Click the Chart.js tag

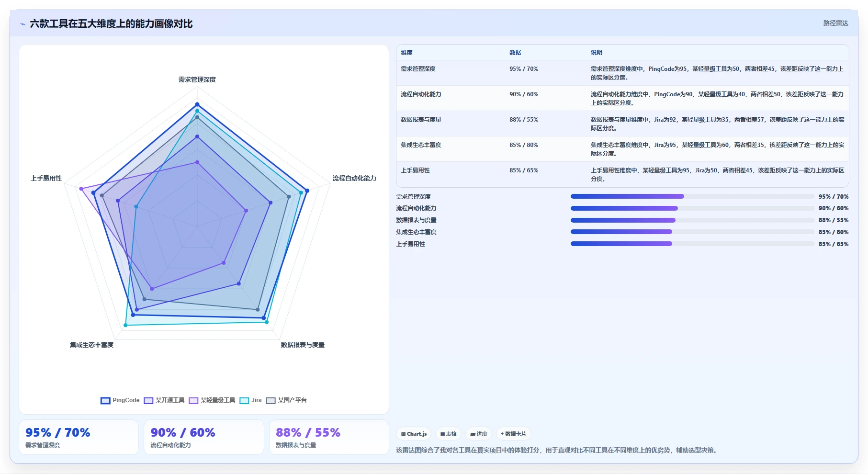414,434
